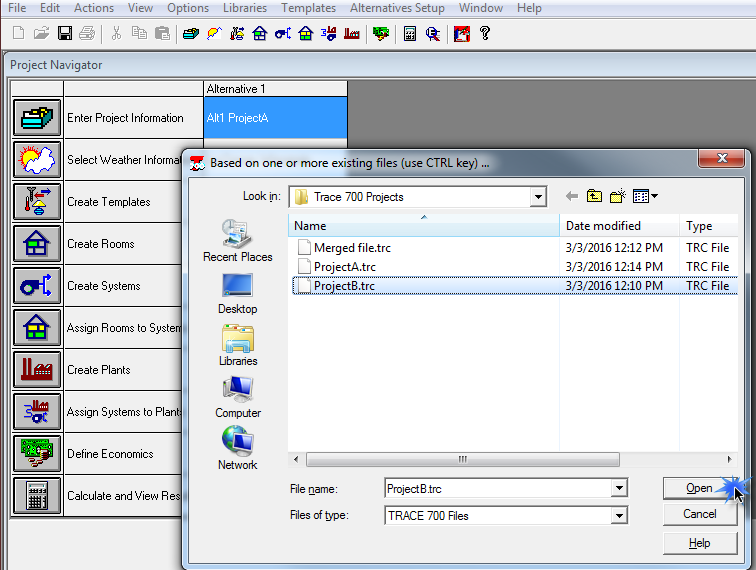Click the Help button in dialog
This screenshot has height=570, width=756.
700,543
